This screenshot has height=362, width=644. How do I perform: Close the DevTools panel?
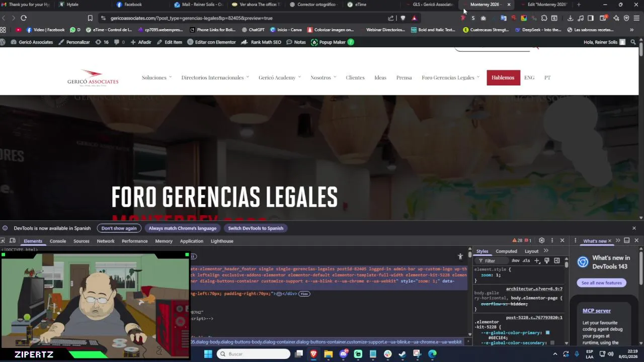pos(562,240)
